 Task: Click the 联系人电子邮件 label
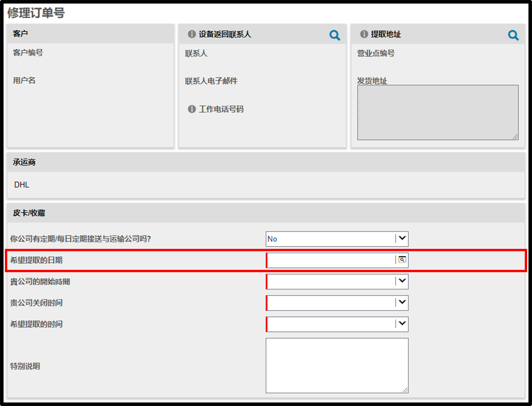211,81
